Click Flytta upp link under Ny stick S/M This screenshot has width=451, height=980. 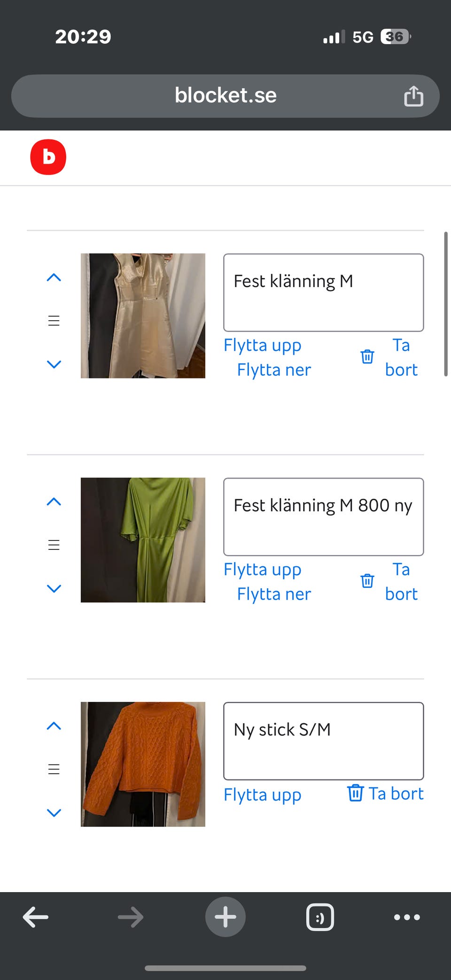coord(262,795)
